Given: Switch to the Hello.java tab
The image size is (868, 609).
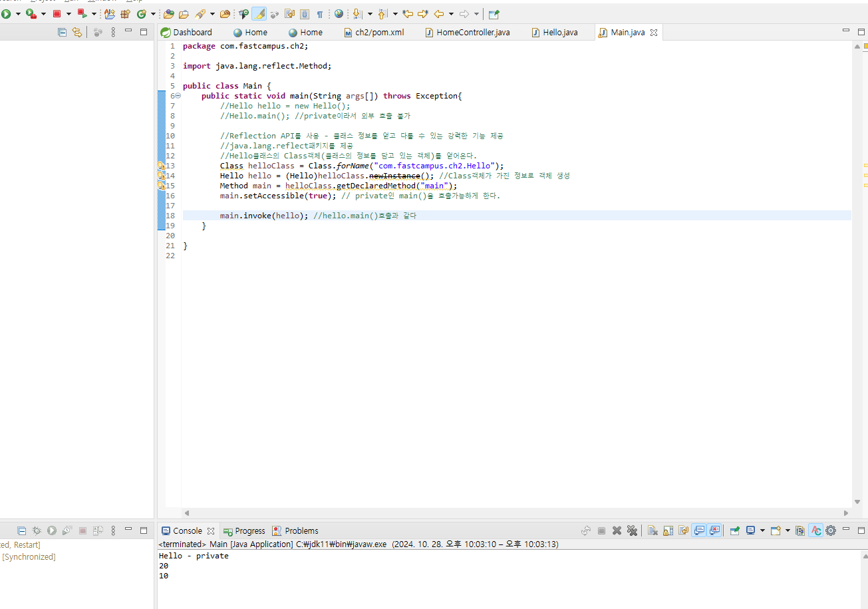Looking at the screenshot, I should pyautogui.click(x=554, y=32).
